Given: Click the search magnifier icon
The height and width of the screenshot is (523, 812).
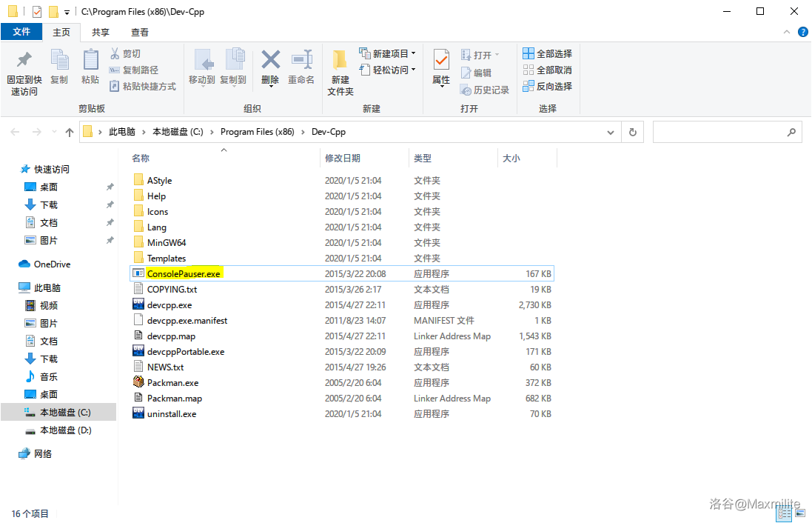Looking at the screenshot, I should click(791, 132).
